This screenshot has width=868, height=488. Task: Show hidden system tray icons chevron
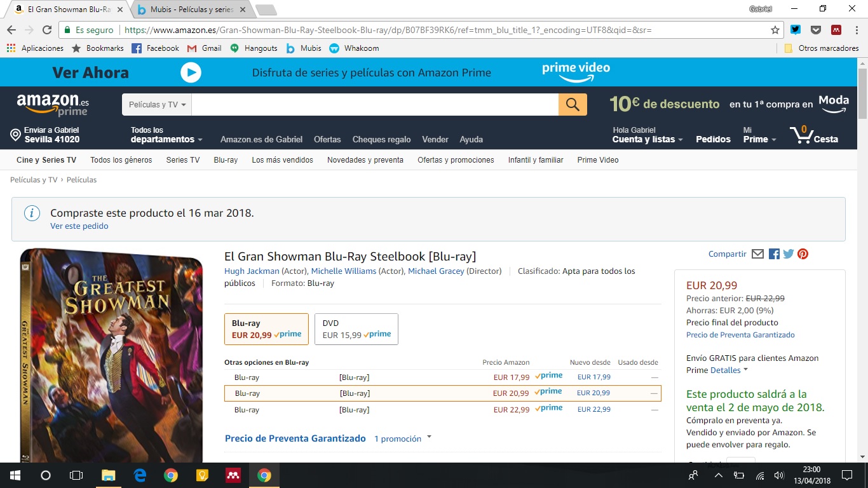click(x=719, y=475)
